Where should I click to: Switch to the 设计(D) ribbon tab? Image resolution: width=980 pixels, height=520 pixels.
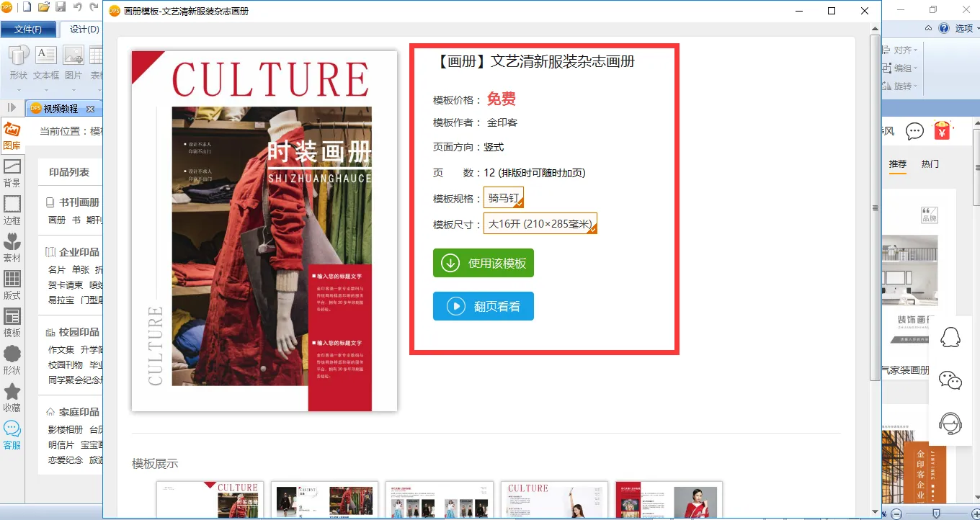tap(84, 30)
